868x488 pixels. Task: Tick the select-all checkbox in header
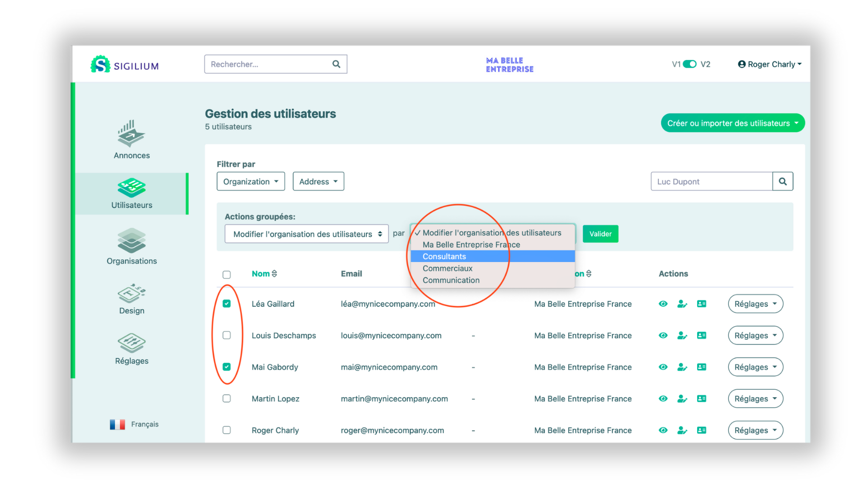pos(226,275)
